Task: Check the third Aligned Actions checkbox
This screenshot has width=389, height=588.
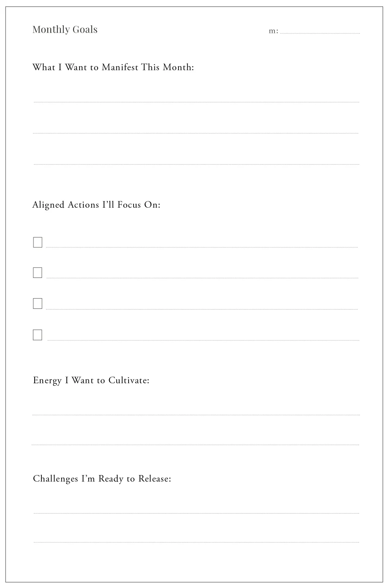Action: (x=38, y=304)
